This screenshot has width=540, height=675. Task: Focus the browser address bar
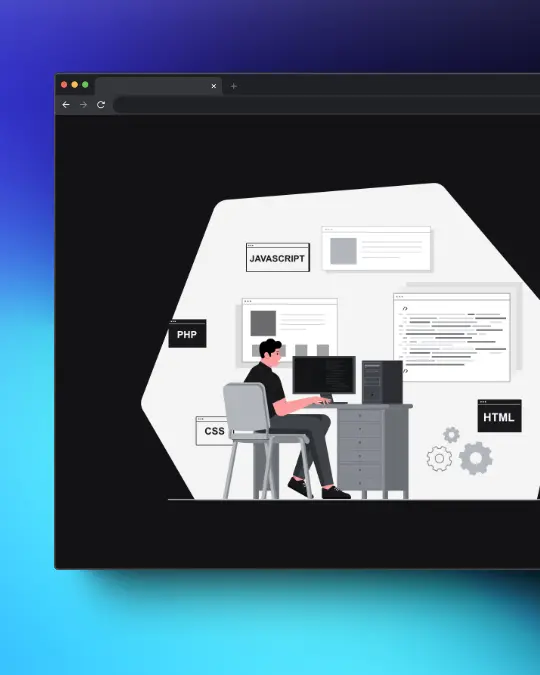coord(326,105)
